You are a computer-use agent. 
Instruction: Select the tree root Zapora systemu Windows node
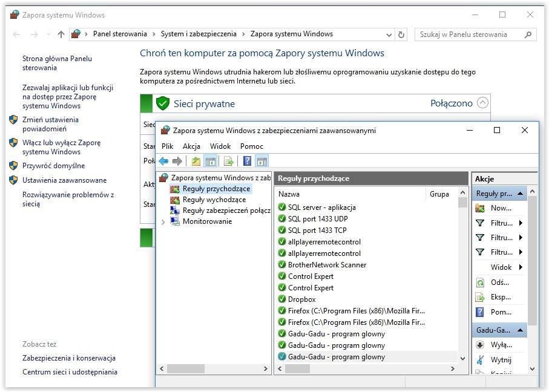click(220, 178)
